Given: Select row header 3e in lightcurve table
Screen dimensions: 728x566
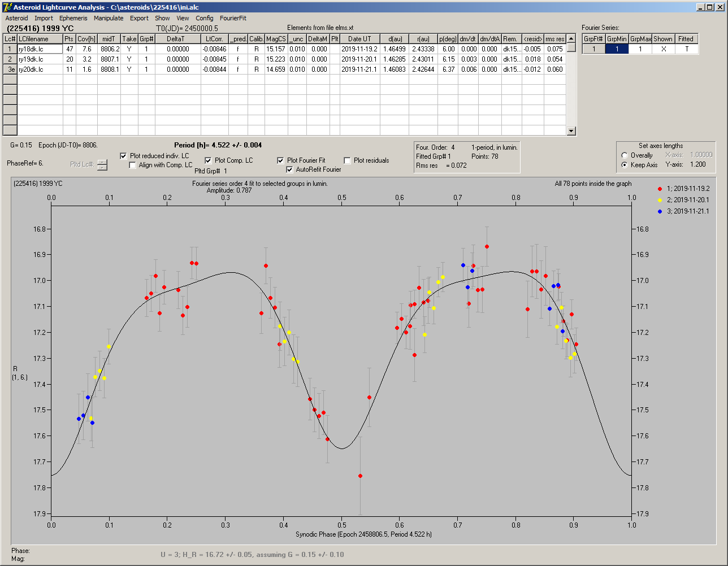Looking at the screenshot, I should [x=10, y=69].
